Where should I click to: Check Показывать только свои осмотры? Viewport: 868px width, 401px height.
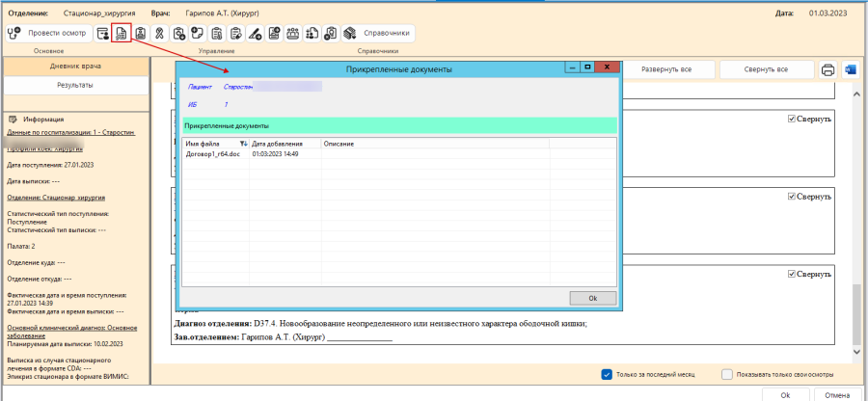(727, 374)
